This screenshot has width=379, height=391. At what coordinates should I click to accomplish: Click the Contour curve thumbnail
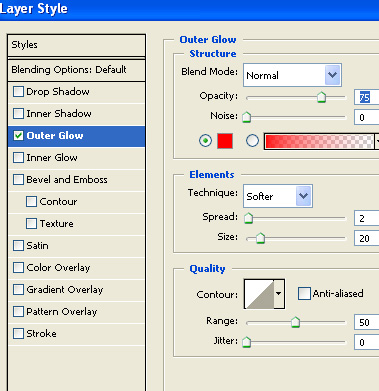pyautogui.click(x=259, y=294)
